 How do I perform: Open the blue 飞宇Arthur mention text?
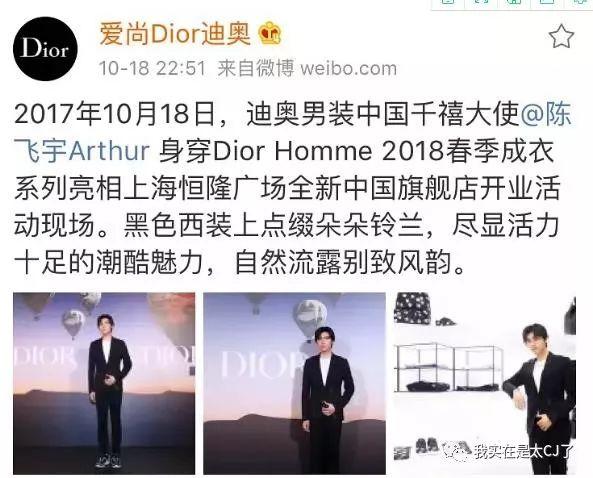click(x=82, y=151)
